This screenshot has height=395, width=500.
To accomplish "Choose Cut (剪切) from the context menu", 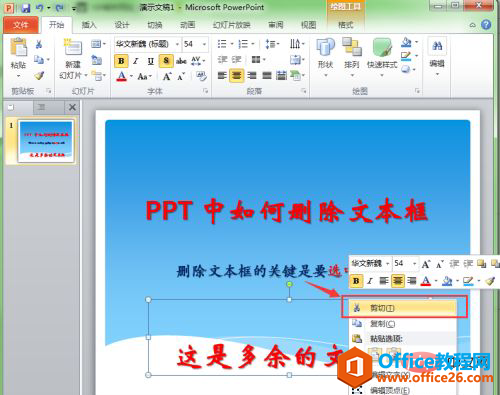I will (403, 308).
